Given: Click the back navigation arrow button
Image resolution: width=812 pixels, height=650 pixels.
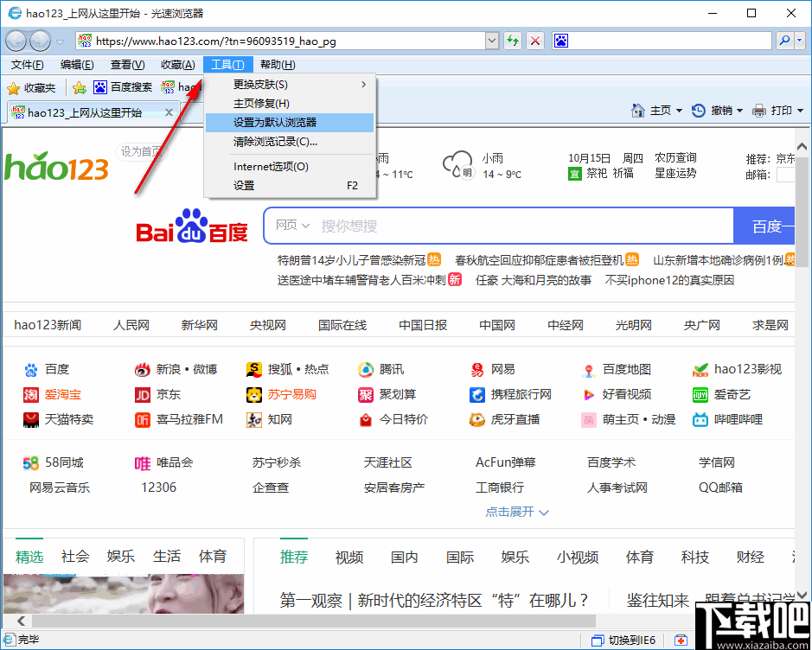Looking at the screenshot, I should [x=16, y=41].
